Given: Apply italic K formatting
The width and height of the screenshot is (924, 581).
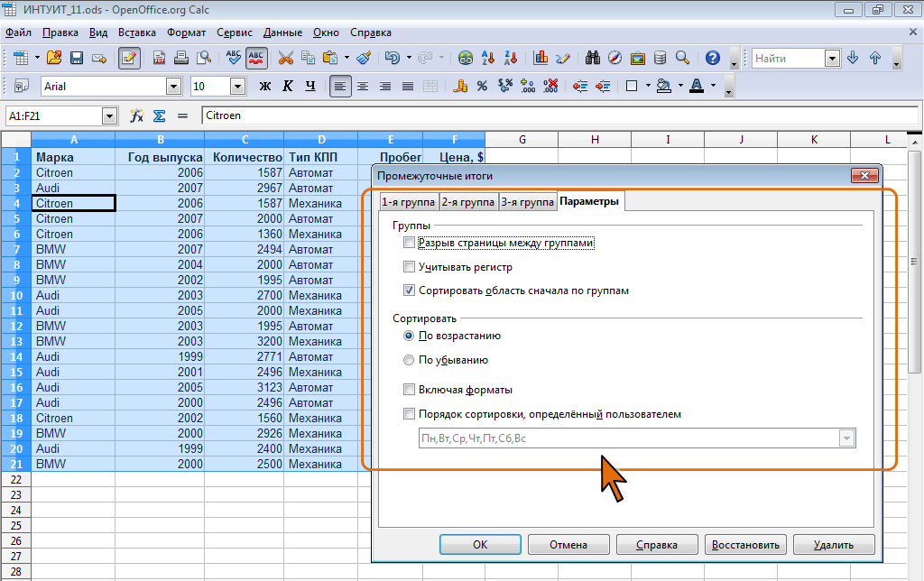Looking at the screenshot, I should click(288, 86).
